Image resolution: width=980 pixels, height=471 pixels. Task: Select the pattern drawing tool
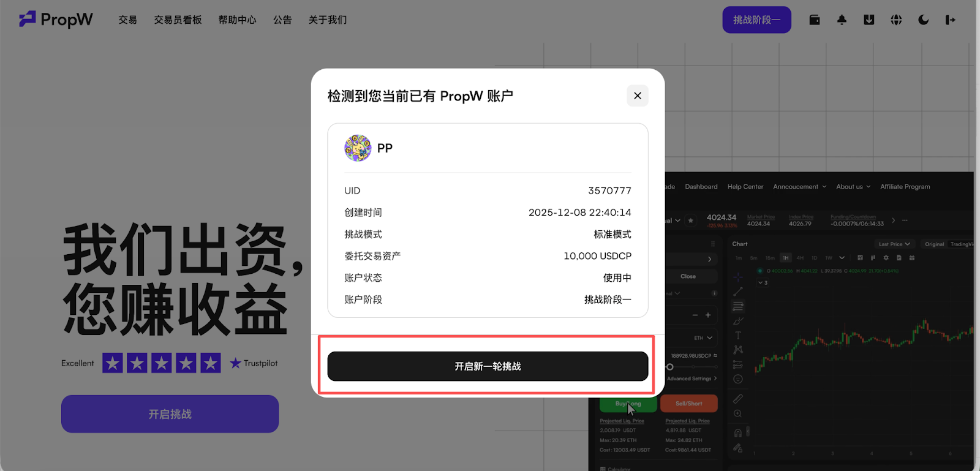738,350
